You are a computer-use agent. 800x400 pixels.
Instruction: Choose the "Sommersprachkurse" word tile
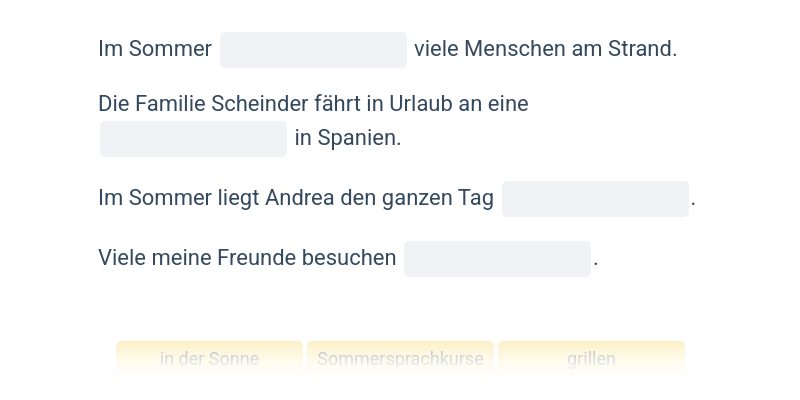click(x=400, y=359)
